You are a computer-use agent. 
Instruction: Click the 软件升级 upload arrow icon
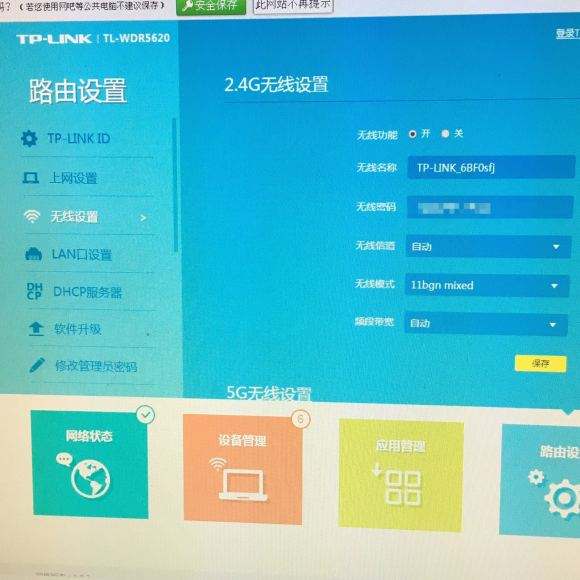[x=36, y=328]
